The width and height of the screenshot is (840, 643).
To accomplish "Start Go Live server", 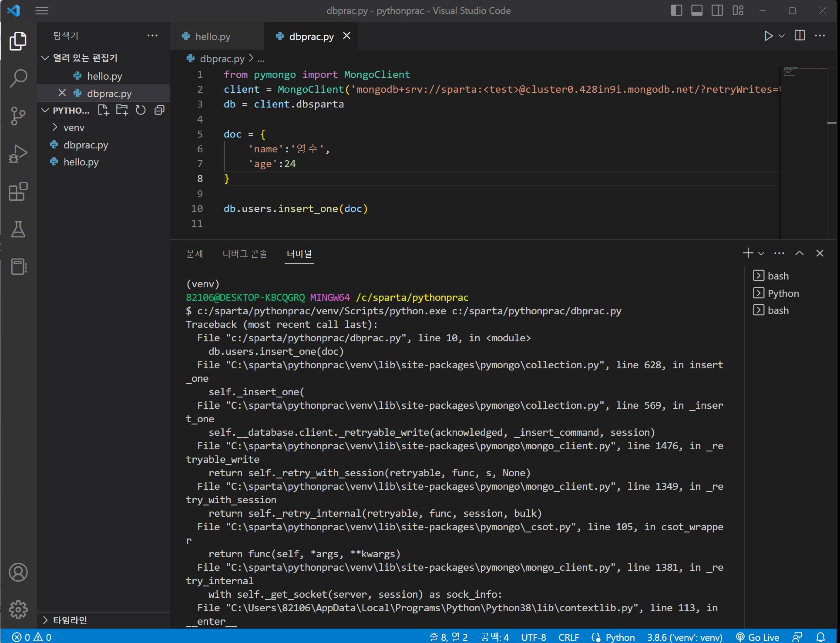I will 758,637.
